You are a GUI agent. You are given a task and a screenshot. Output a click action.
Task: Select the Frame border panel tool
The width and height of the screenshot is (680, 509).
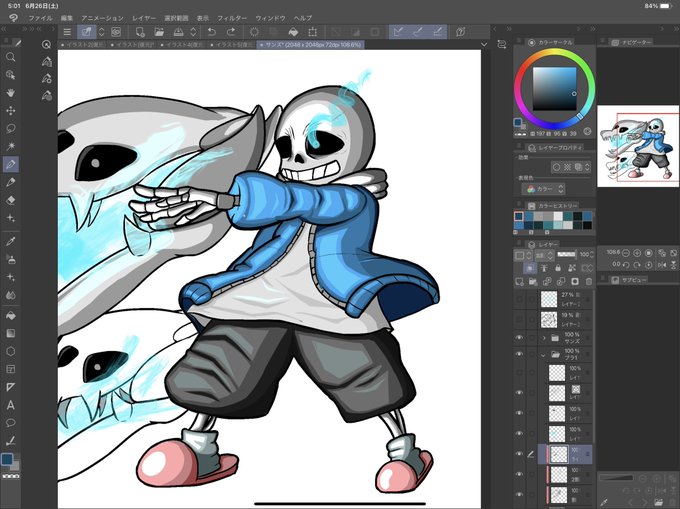click(11, 369)
